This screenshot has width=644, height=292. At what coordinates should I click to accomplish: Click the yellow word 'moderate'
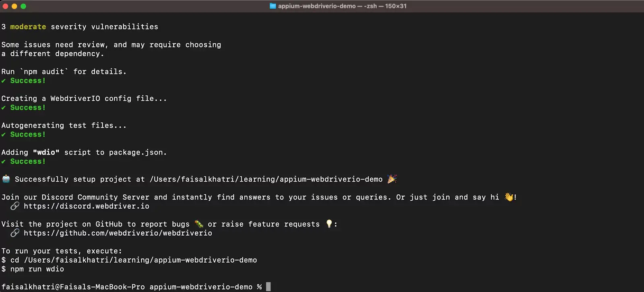(x=28, y=27)
